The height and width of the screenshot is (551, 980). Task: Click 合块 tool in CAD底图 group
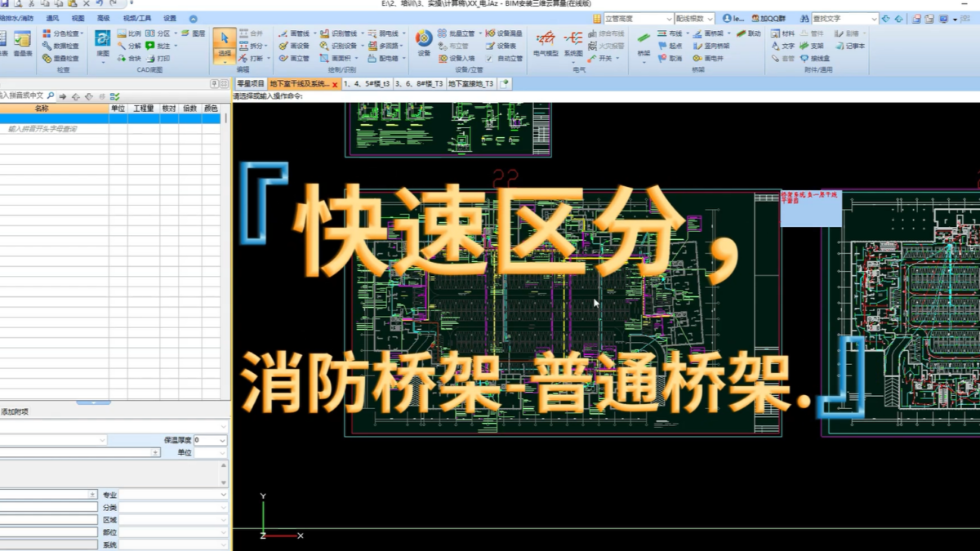129,59
